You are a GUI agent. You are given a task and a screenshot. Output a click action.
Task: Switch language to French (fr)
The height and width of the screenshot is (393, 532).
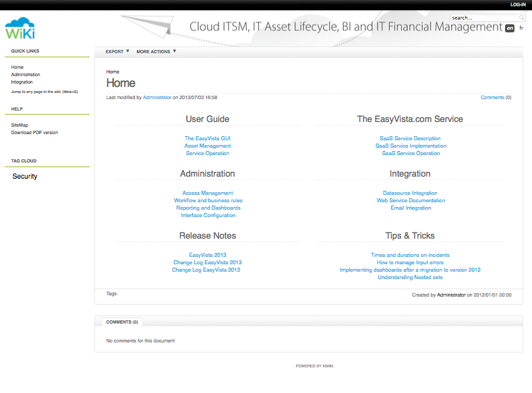pyautogui.click(x=521, y=28)
